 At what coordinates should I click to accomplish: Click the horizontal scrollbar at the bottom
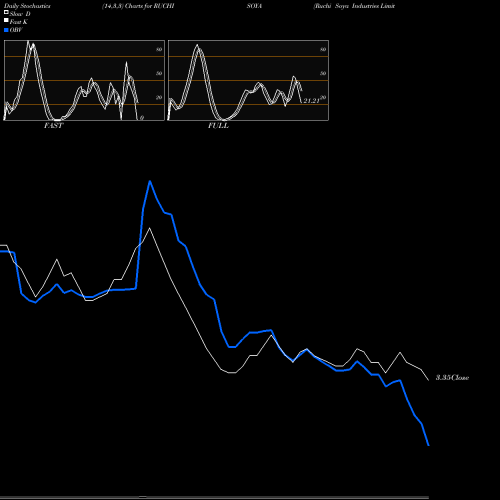click(x=214, y=497)
